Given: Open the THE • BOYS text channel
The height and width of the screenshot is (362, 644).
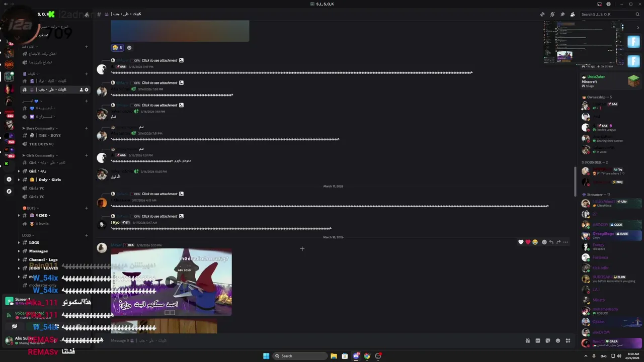Looking at the screenshot, I should 54,135.
